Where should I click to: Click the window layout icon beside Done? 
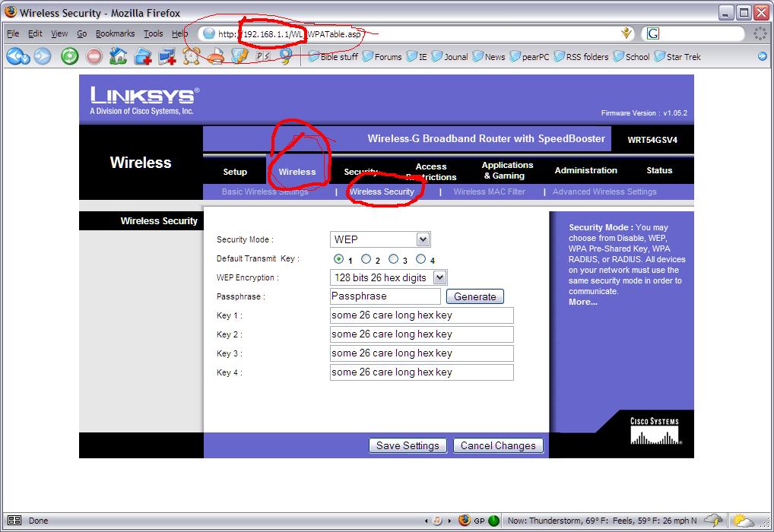pyautogui.click(x=14, y=520)
